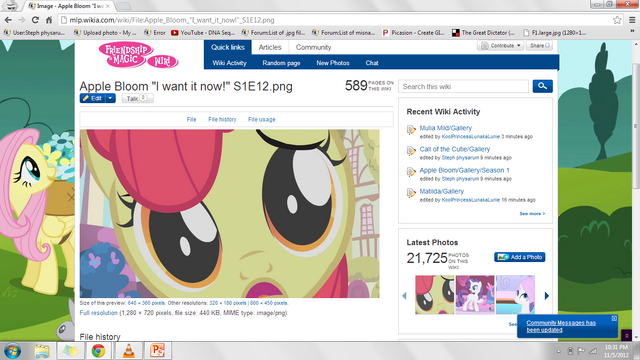640x360 pixels.
Task: Select the Community tab
Action: click(x=313, y=47)
